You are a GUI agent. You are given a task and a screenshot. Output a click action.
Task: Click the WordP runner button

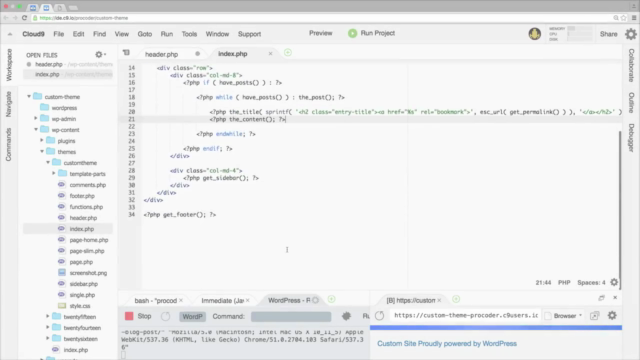point(192,316)
